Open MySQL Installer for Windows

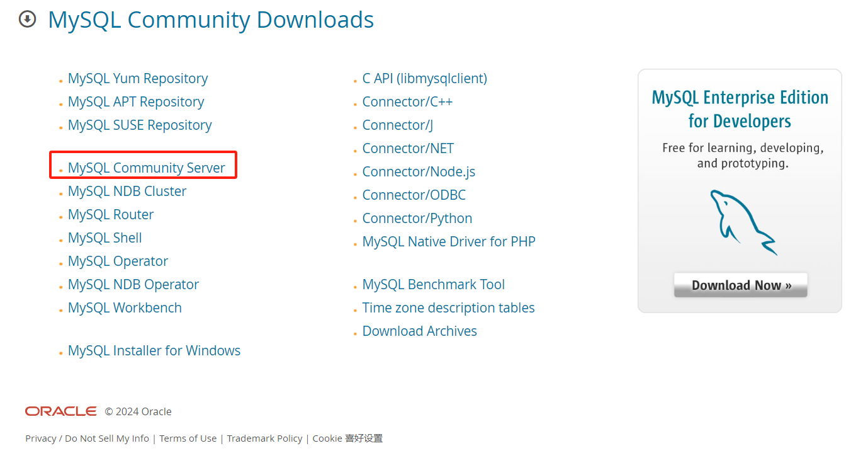click(154, 351)
